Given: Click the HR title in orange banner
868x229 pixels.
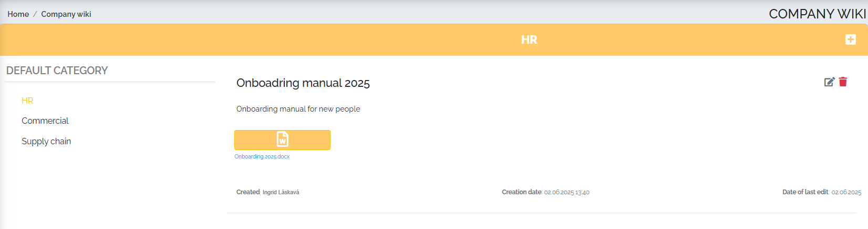Looking at the screenshot, I should coord(529,39).
